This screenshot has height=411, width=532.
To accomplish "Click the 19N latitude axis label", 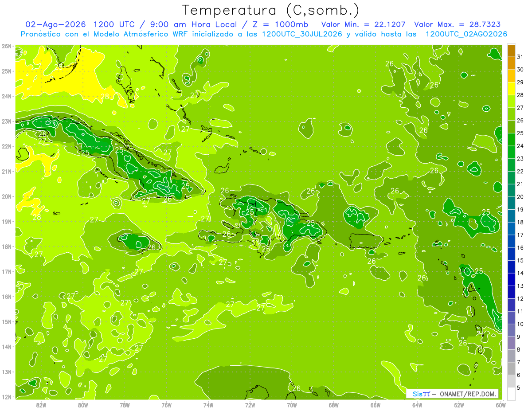I will coord(7,221).
